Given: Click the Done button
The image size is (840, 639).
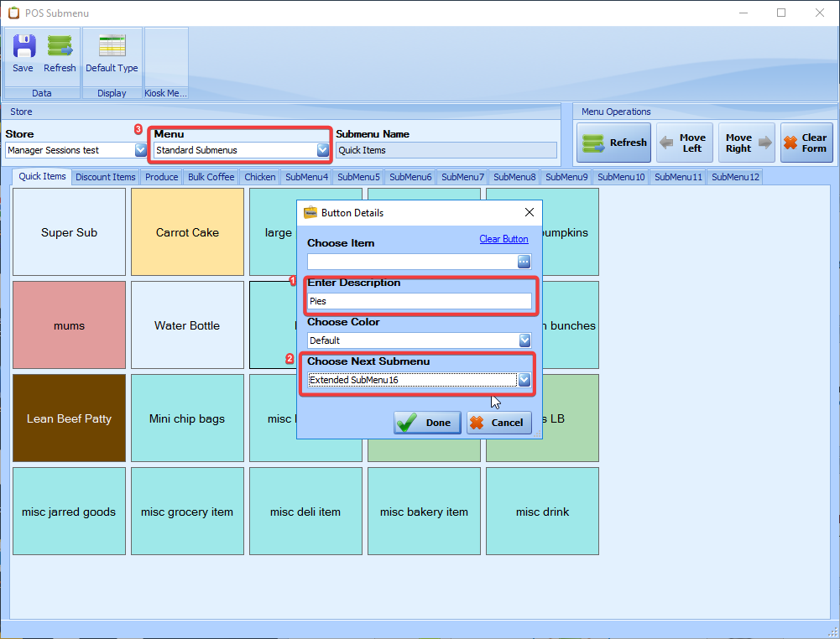Looking at the screenshot, I should (x=427, y=423).
